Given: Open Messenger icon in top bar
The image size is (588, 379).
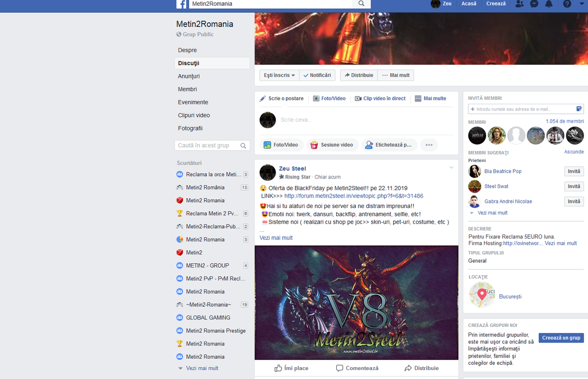Looking at the screenshot, I should 534,4.
